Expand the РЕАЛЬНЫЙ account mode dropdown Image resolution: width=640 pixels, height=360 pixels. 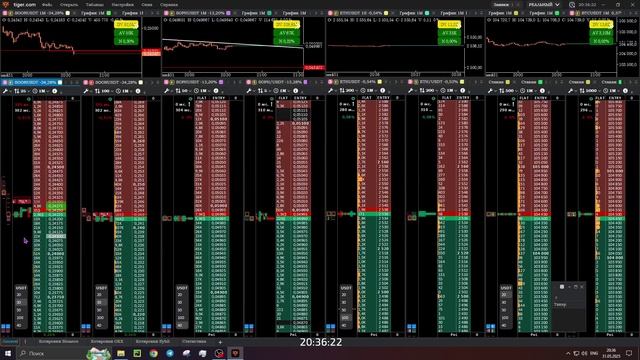coord(544,4)
